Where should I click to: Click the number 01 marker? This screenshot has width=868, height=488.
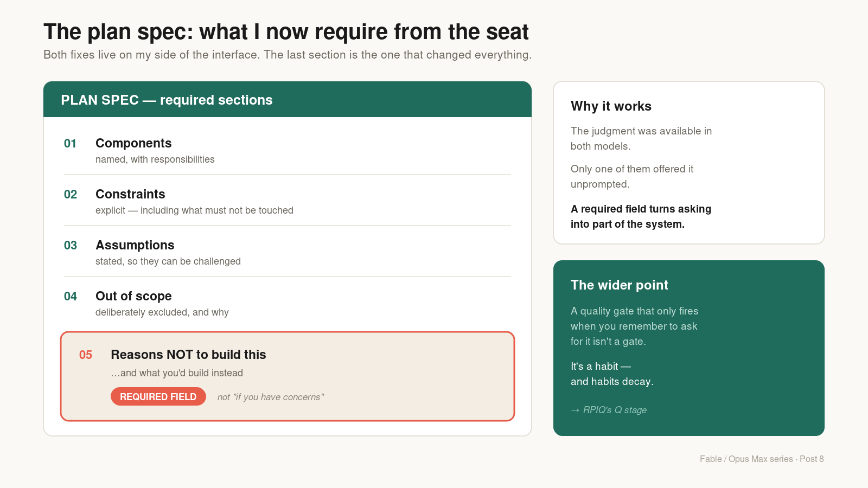tap(70, 143)
